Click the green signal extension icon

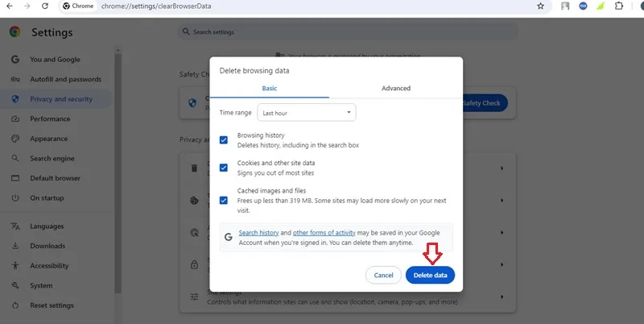pos(601,6)
